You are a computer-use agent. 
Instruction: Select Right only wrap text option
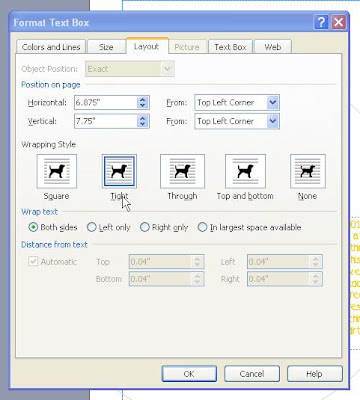(x=164, y=227)
